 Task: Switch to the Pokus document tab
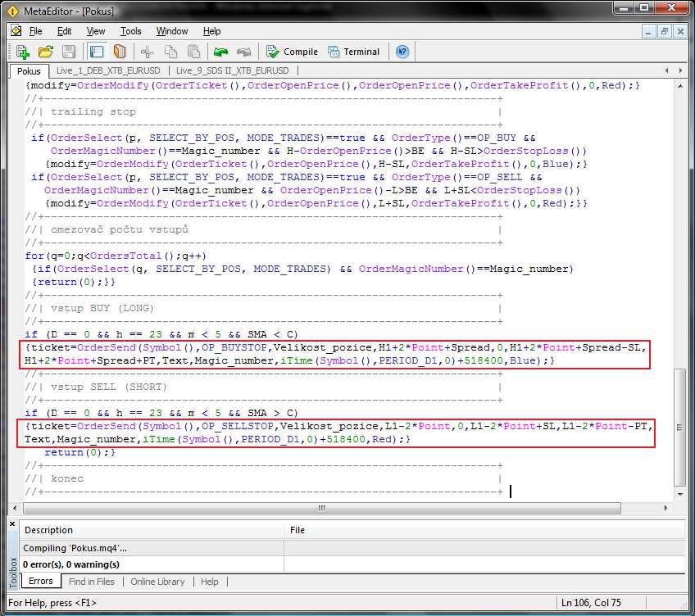click(x=29, y=71)
